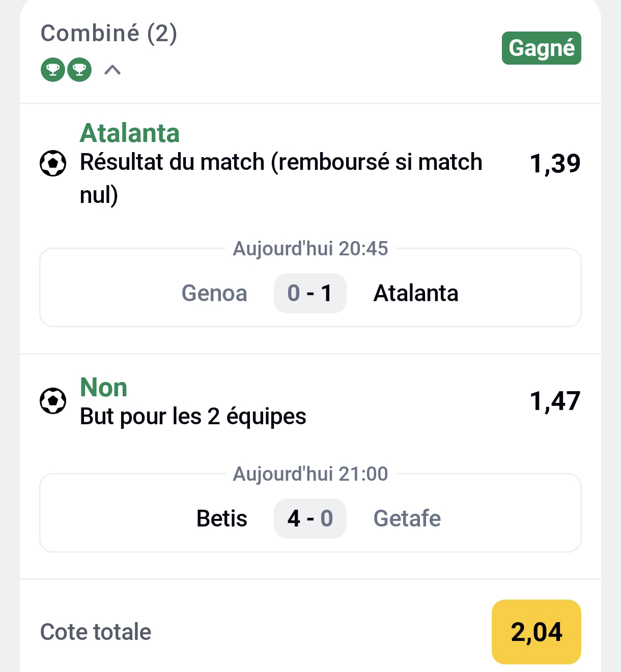Click the 1,39 odds value
Screen dimensions: 621x672
tap(556, 163)
